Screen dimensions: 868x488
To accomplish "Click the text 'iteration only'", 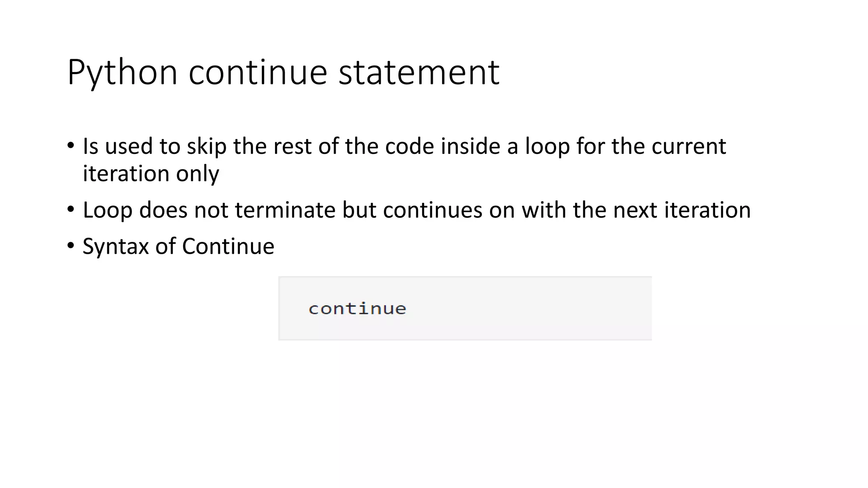I will [151, 173].
